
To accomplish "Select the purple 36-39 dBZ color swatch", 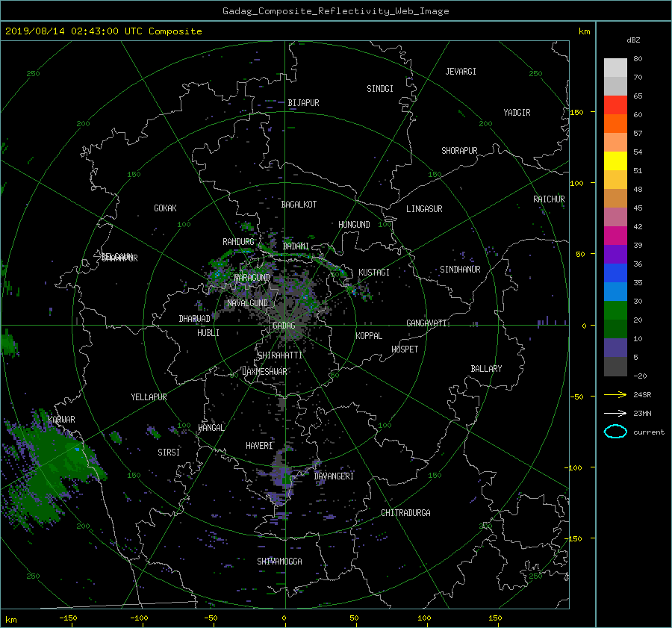I will pyautogui.click(x=615, y=255).
